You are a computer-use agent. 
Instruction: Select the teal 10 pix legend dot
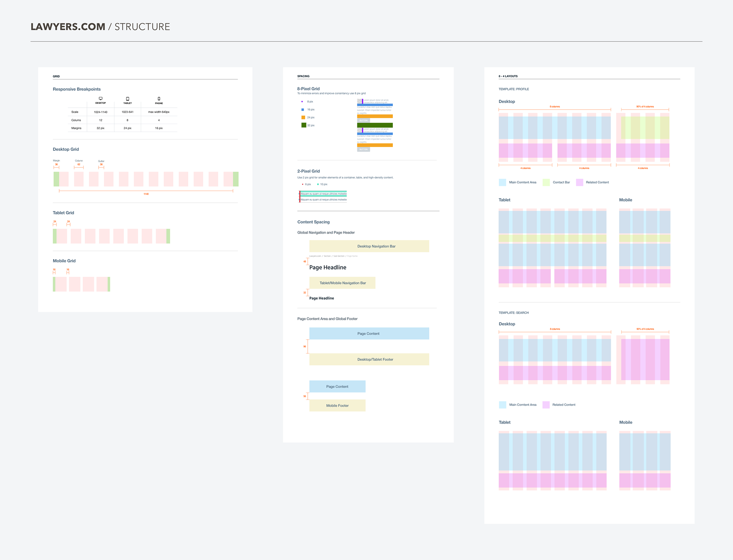pos(318,184)
